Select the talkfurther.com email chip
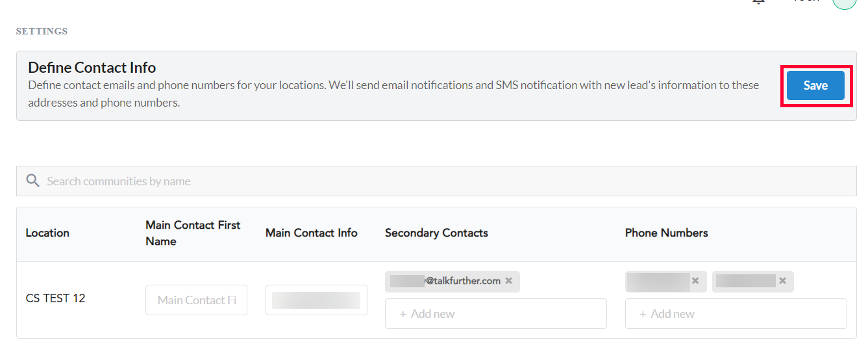The image size is (868, 351). [x=453, y=281]
